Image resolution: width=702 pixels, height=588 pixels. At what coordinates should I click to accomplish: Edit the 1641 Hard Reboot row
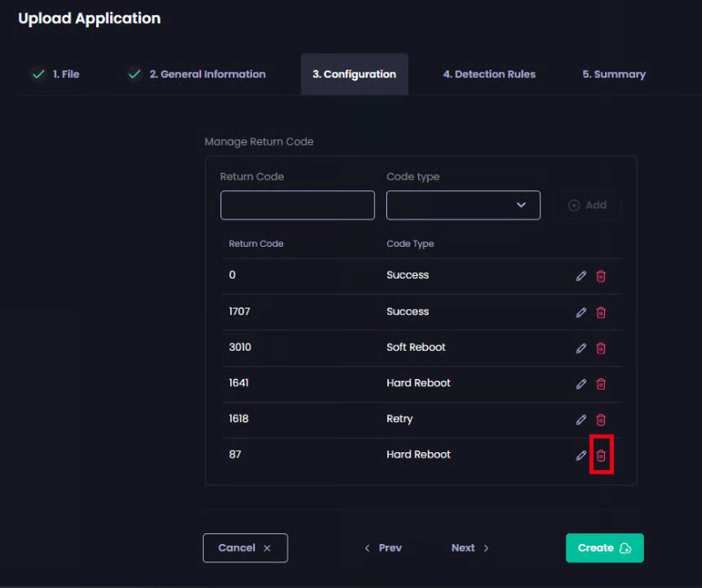581,383
